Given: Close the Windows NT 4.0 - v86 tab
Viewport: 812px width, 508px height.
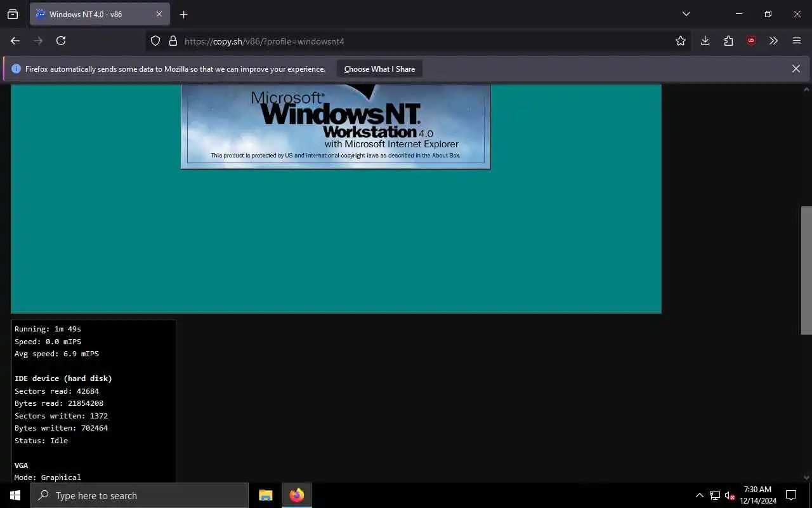Looking at the screenshot, I should click(159, 14).
